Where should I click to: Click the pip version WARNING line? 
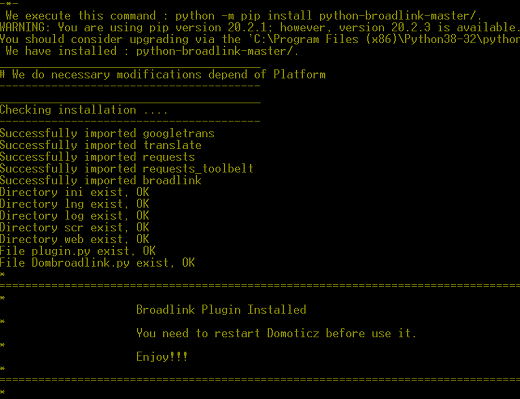(260, 27)
